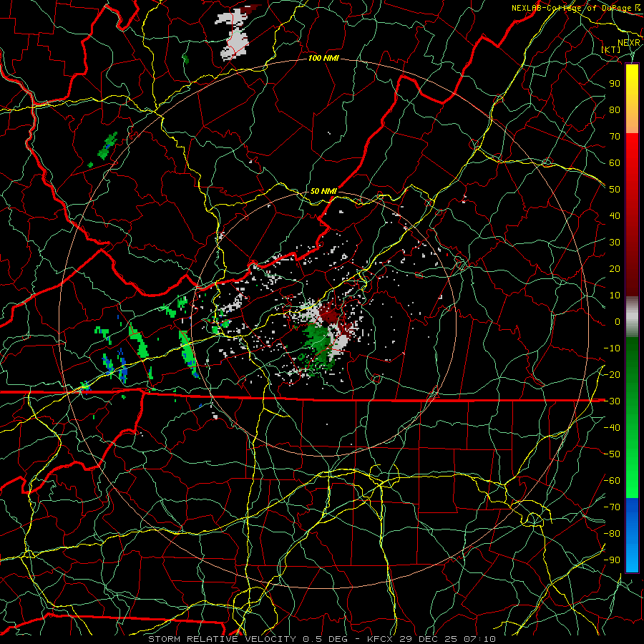Image resolution: width=644 pixels, height=644 pixels.
Task: Select the -10 scale value
Action: [612, 348]
